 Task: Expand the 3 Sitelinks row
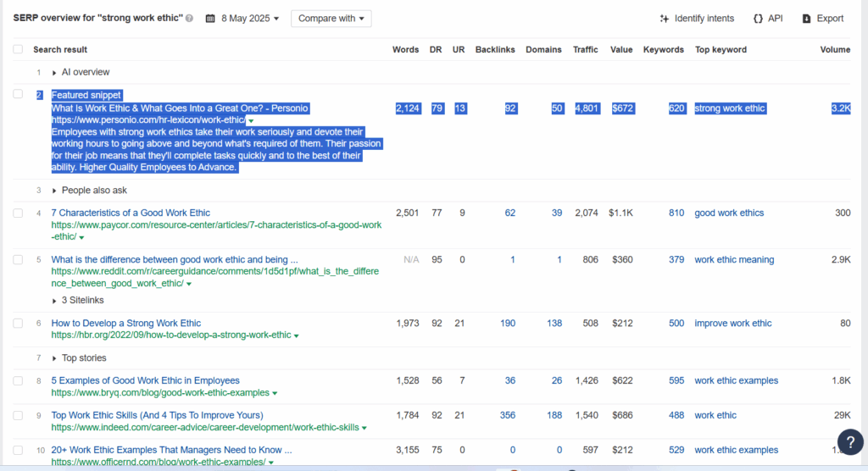click(53, 301)
